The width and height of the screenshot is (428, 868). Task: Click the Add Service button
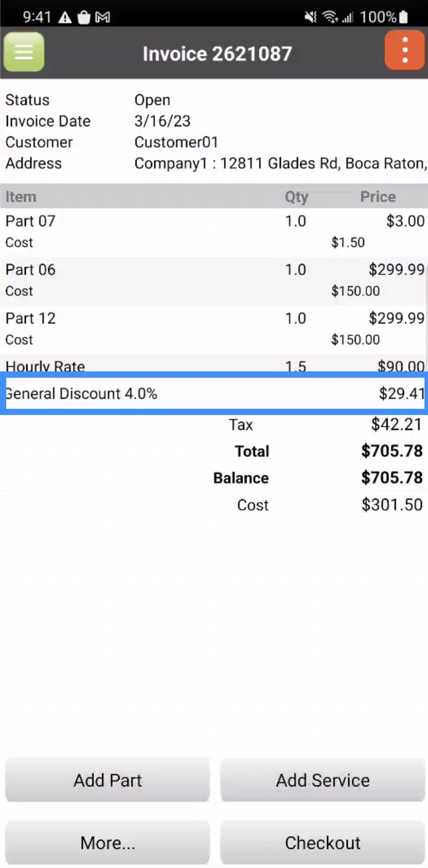pyautogui.click(x=323, y=780)
